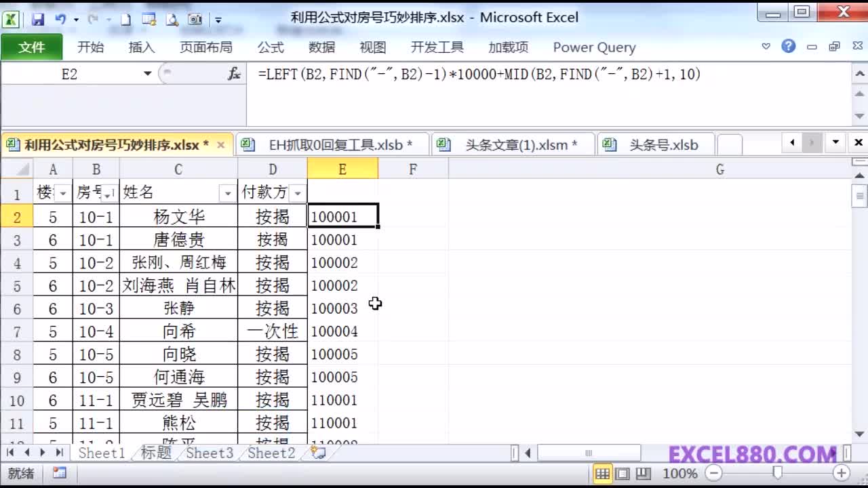Viewport: 868px width, 488px height.
Task: Click the Save icon on Quick Access Toolbar
Action: 39,19
